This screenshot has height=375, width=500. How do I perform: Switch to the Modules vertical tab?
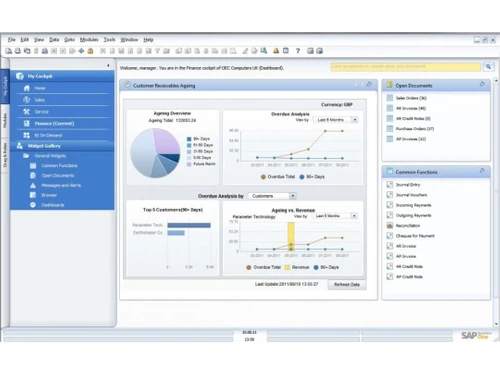click(x=5, y=121)
